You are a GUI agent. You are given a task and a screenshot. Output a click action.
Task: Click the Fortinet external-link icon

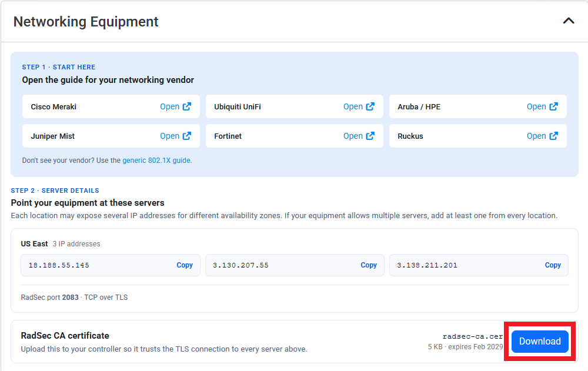[x=370, y=136]
